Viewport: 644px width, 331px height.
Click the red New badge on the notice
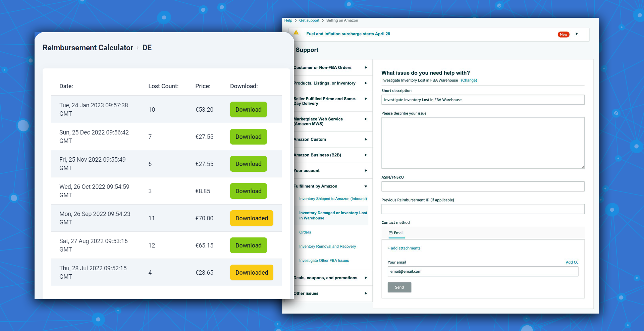563,34
